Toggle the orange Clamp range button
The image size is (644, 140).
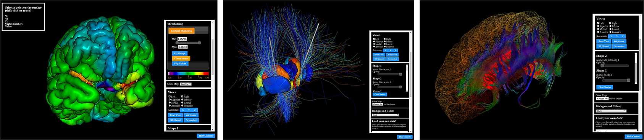click(181, 59)
